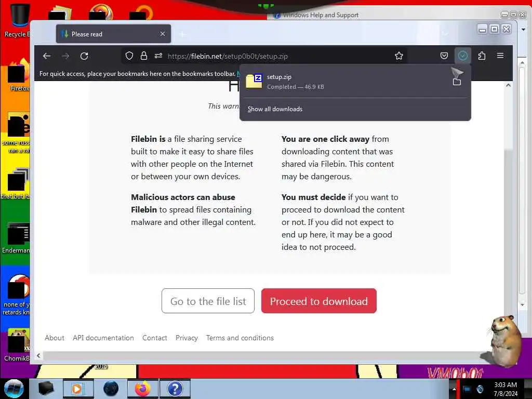Click the dark globe taskbar icon
This screenshot has height=399, width=532.
(x=111, y=389)
